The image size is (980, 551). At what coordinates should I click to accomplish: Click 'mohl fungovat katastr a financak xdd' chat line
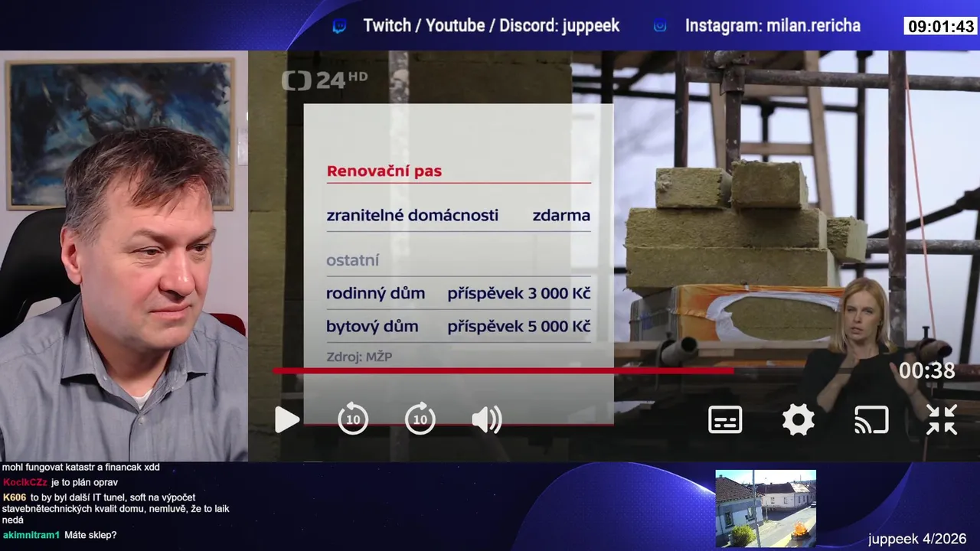click(80, 467)
